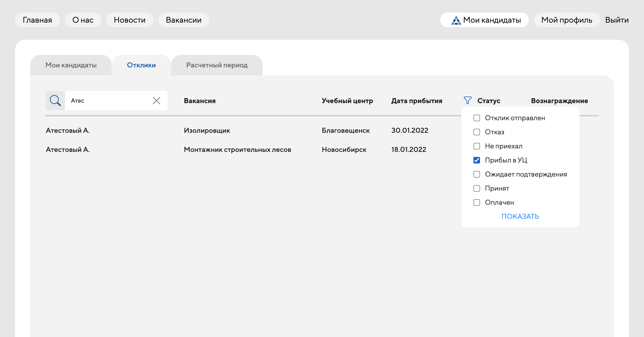
Task: Apply filters with ПОКАЗАТЬ link
Action: [x=520, y=216]
